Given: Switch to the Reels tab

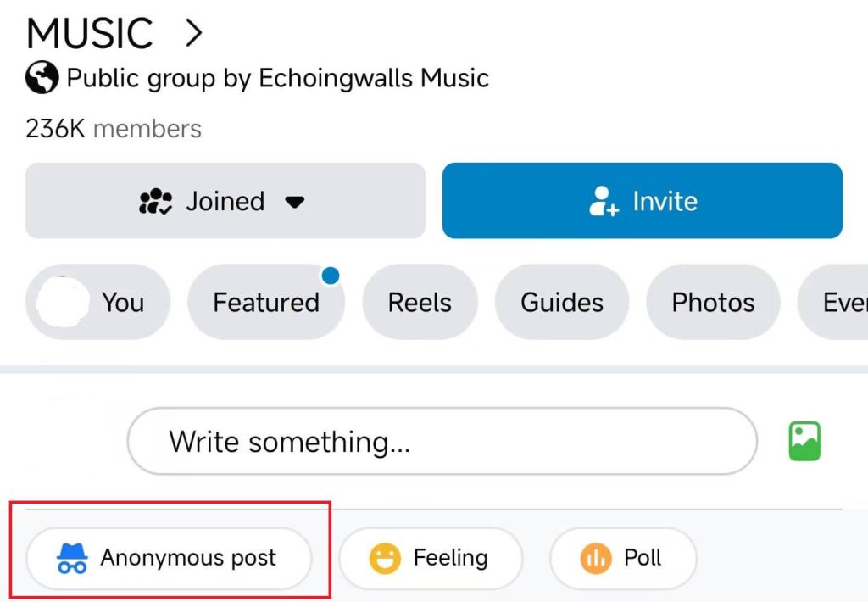Looking at the screenshot, I should (420, 302).
